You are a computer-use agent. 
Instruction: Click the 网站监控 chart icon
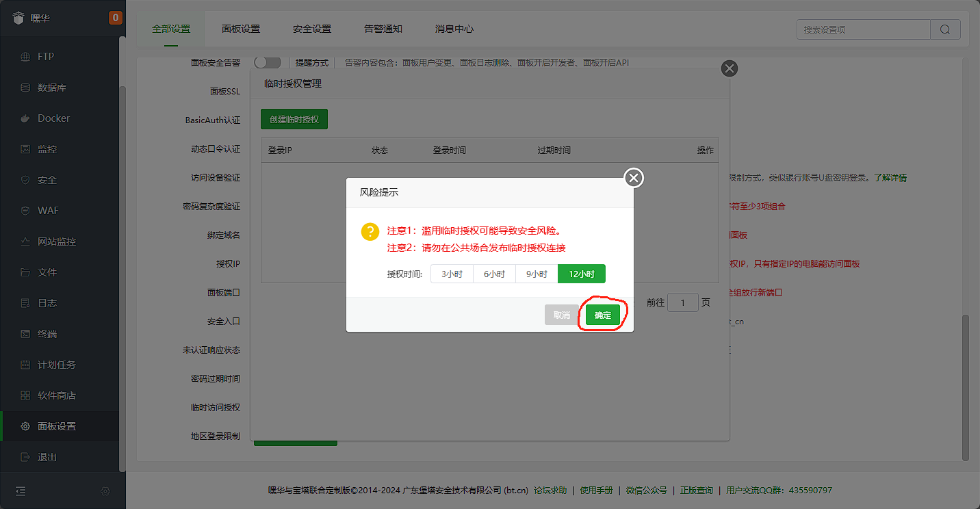coord(25,242)
